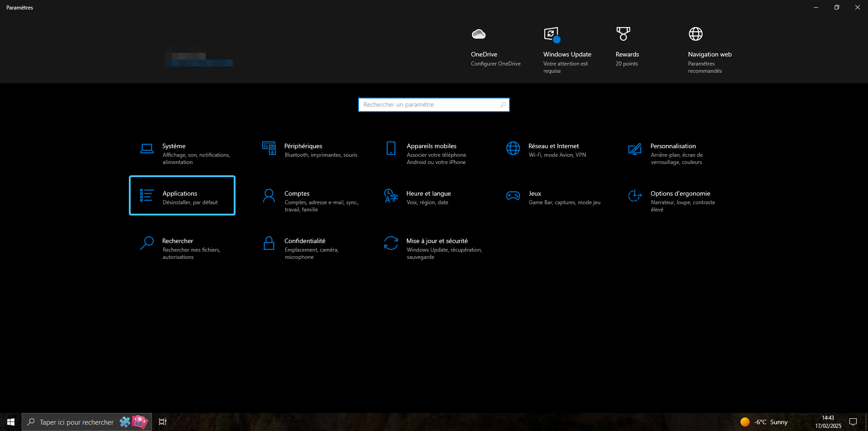Open the Rechercher magnifier category icon
The image size is (868, 431).
[146, 243]
